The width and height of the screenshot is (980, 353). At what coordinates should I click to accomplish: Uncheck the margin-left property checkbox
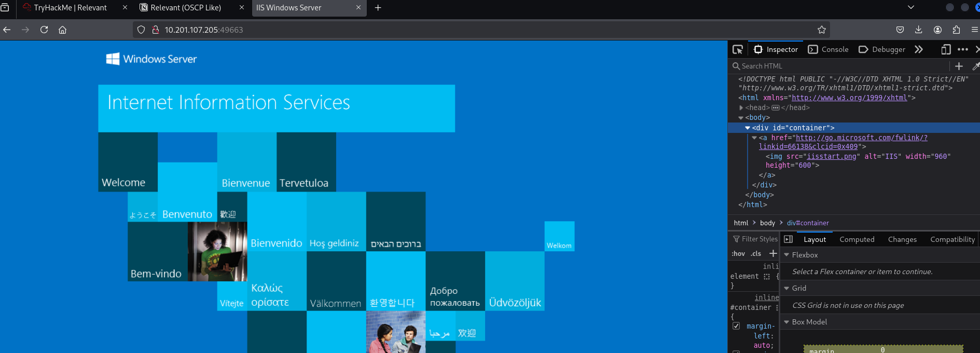pos(736,326)
